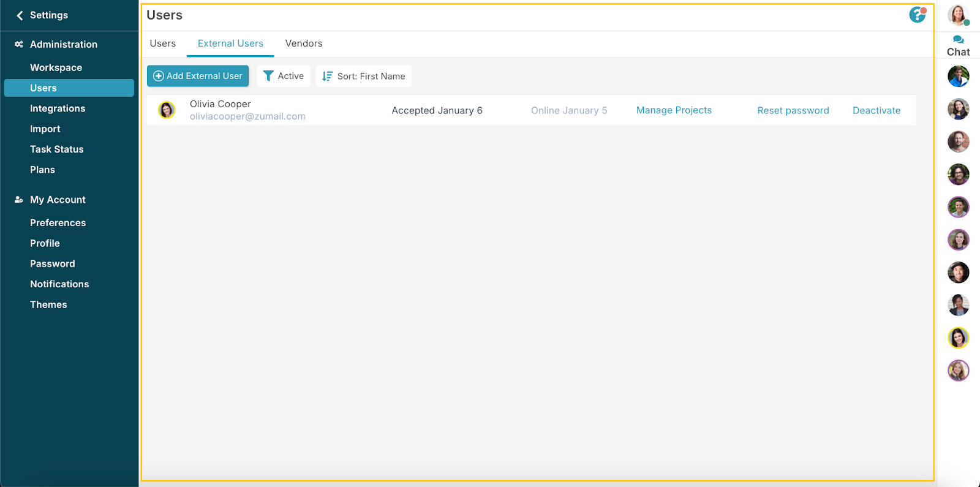Open Task Status settings in sidebar

(57, 149)
